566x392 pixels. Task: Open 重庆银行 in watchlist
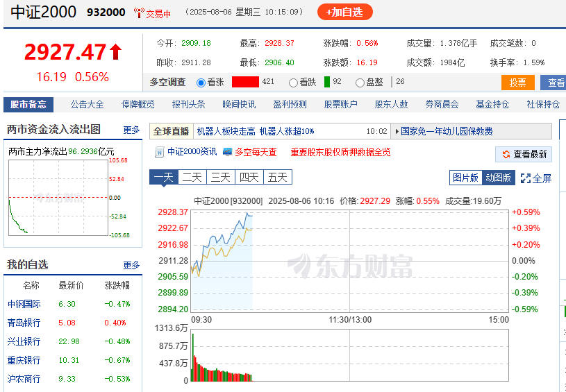tap(24, 360)
